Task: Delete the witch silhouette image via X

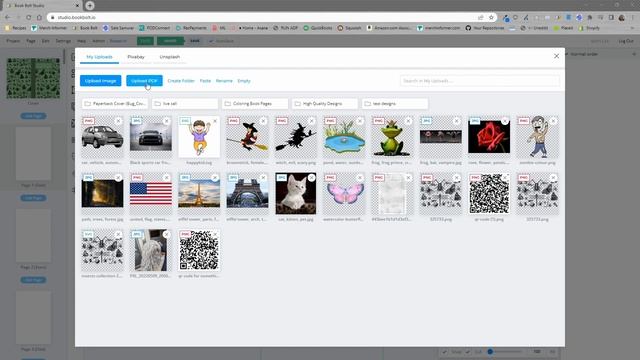Action: click(312, 121)
